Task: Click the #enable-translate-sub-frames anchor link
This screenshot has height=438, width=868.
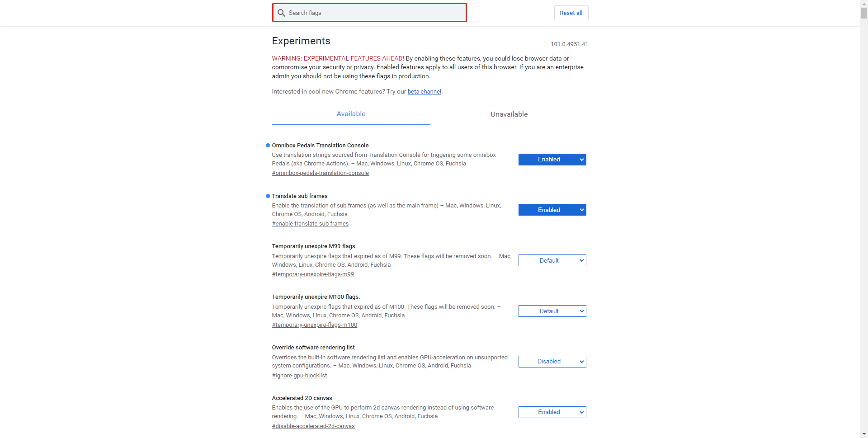Action: click(x=310, y=224)
